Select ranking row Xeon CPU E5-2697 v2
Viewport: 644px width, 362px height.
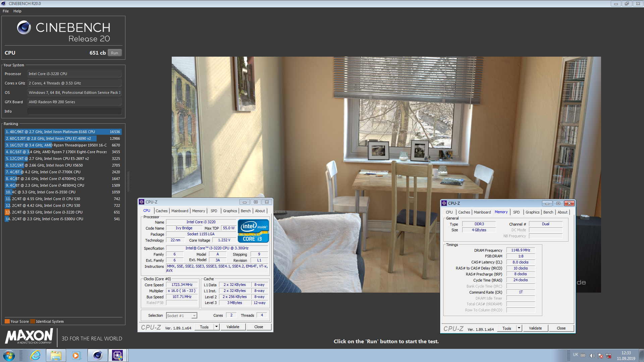(x=63, y=159)
